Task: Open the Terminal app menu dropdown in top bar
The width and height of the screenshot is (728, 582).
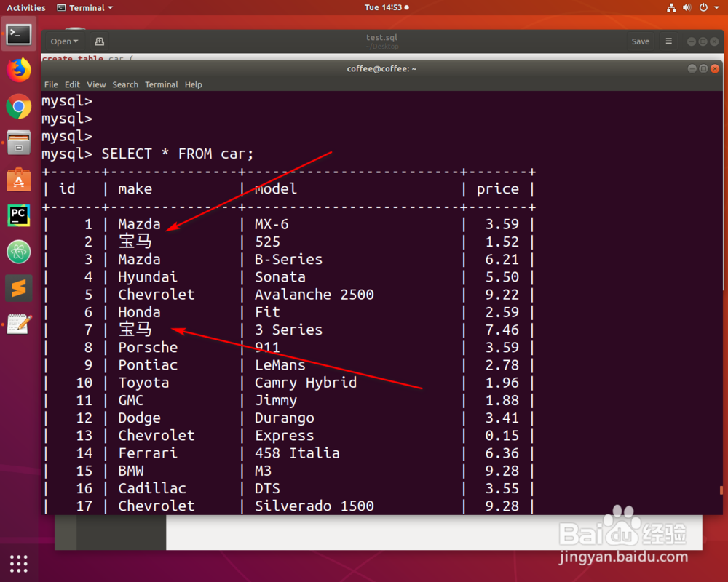Action: [x=85, y=7]
